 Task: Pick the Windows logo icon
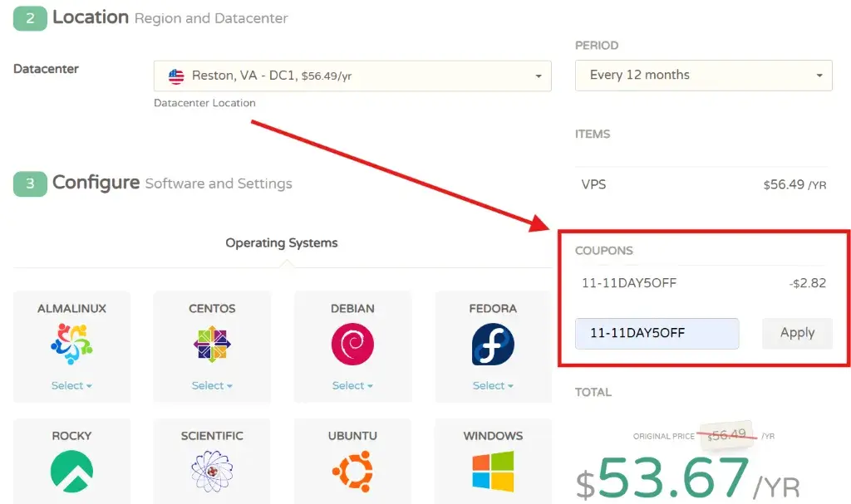[493, 472]
